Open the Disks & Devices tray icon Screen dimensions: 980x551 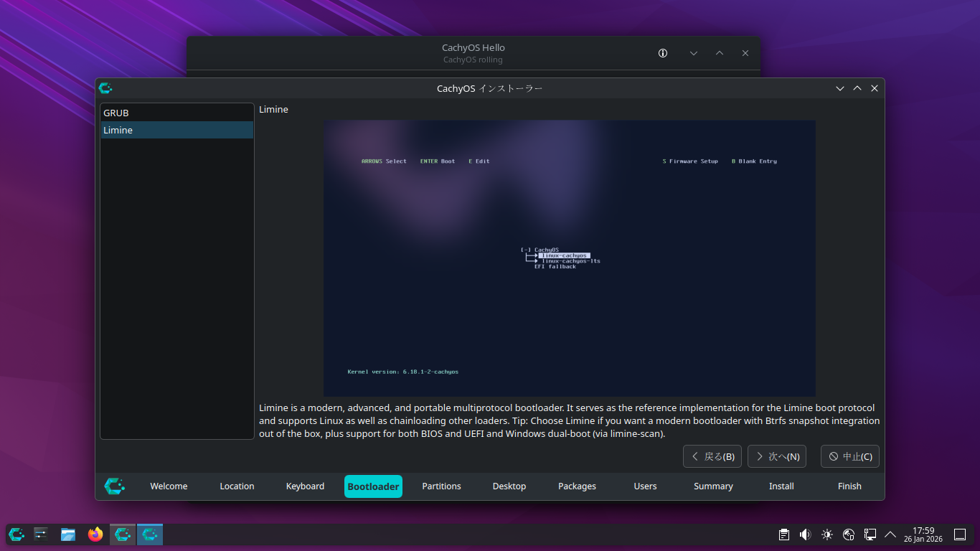tap(849, 534)
